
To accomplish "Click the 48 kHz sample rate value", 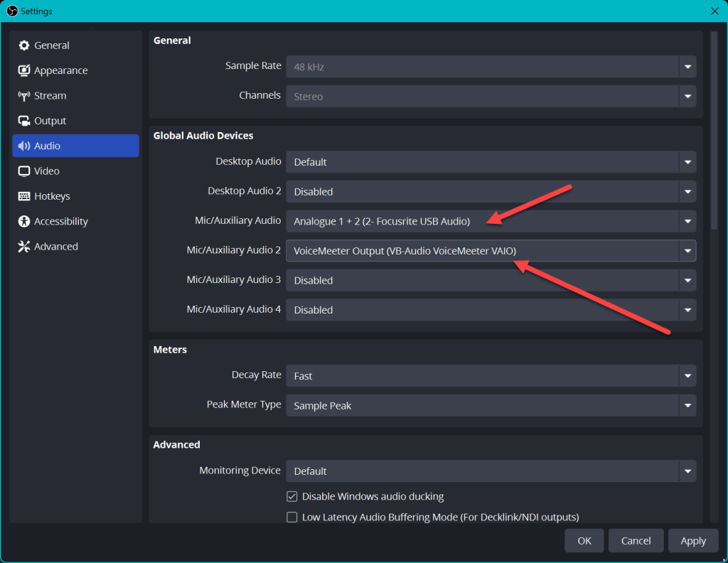I will (x=309, y=67).
